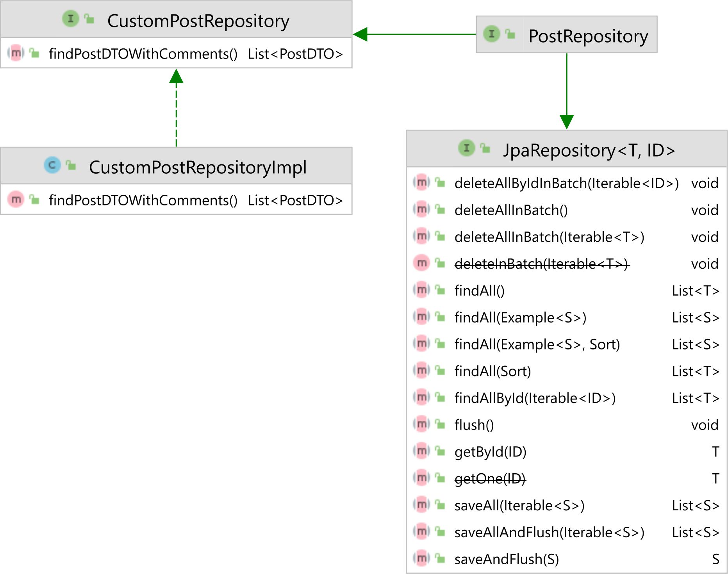This screenshot has height=574, width=728.
Task: Click the public-visibility lock icon next to flush()
Action: pyautogui.click(x=440, y=424)
